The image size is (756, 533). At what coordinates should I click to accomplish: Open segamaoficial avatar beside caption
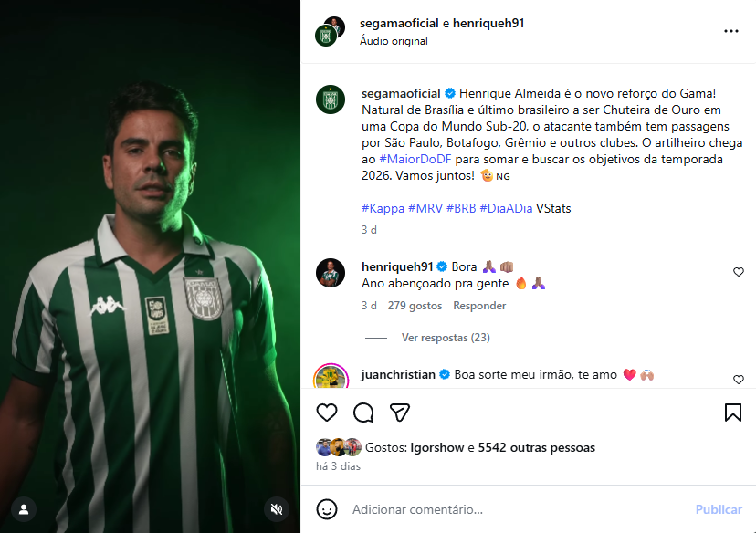pos(330,99)
